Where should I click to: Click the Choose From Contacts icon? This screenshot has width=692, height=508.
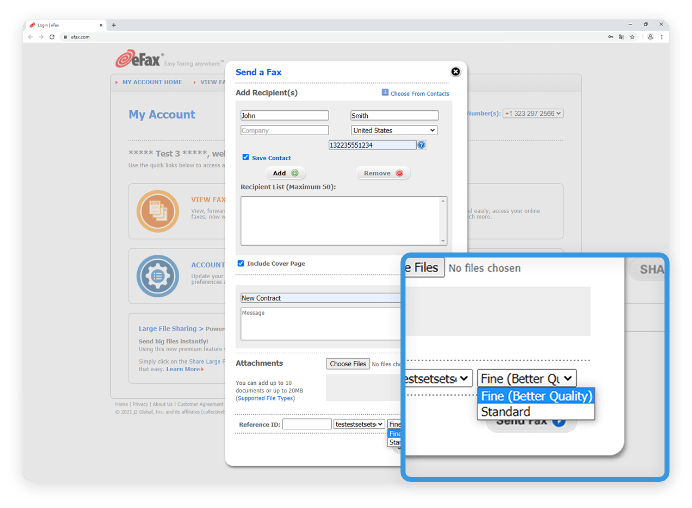click(385, 92)
